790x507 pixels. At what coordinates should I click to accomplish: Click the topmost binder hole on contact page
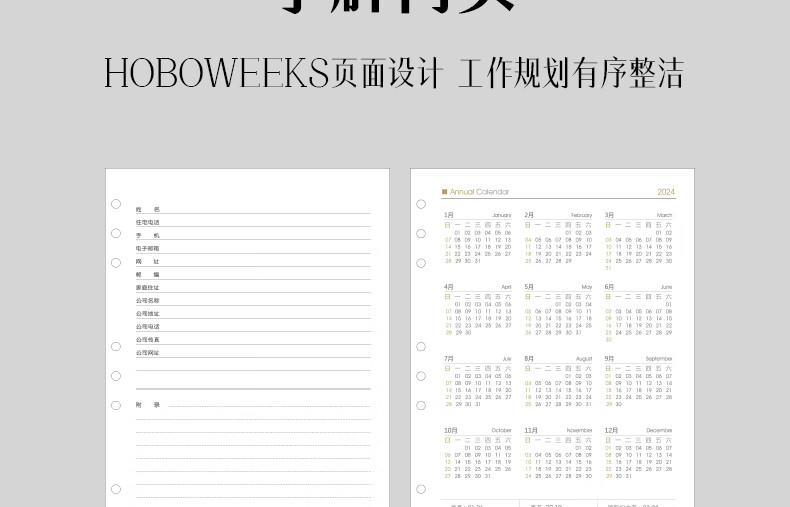[116, 204]
